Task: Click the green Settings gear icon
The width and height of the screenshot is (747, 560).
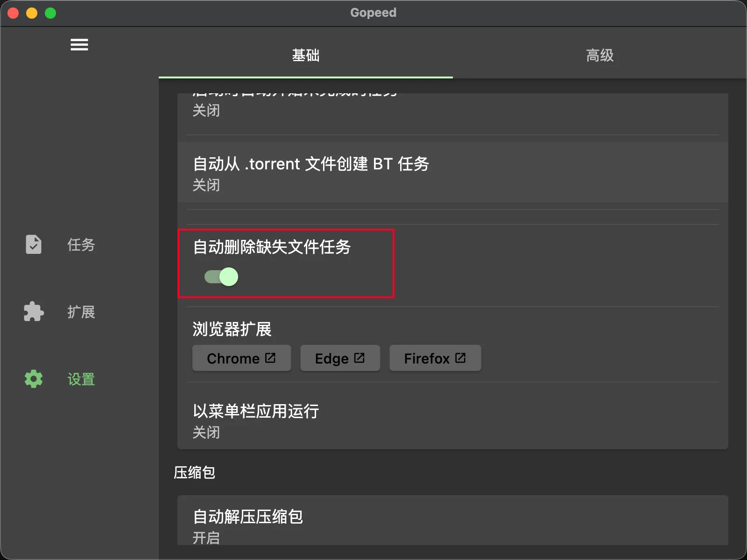Action: [34, 379]
